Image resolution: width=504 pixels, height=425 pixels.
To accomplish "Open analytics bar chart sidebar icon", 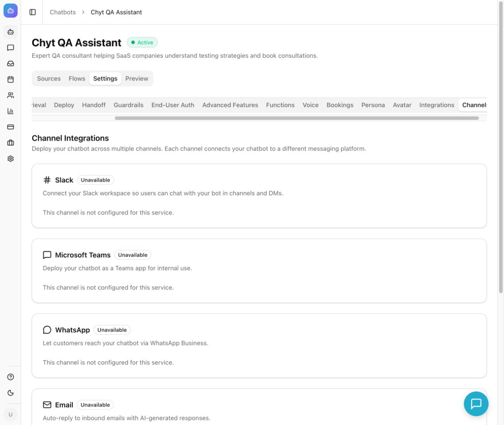I will pyautogui.click(x=11, y=111).
